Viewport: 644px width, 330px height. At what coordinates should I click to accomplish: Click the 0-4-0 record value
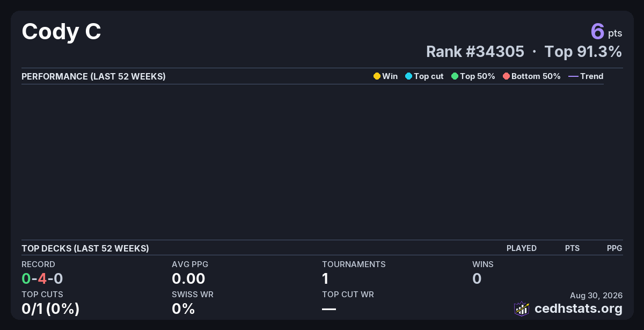pyautogui.click(x=42, y=278)
